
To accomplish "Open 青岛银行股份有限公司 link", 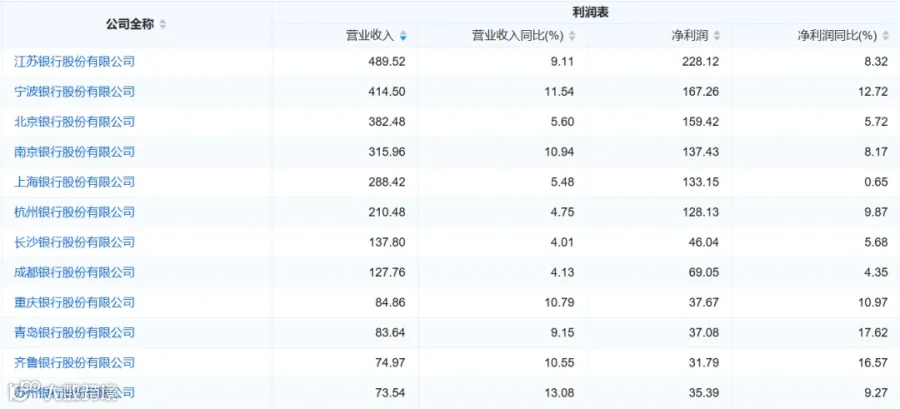I will pyautogui.click(x=75, y=333).
